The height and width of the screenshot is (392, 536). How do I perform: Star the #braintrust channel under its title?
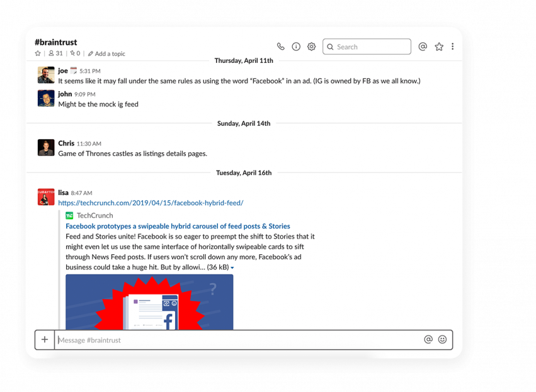click(x=38, y=53)
